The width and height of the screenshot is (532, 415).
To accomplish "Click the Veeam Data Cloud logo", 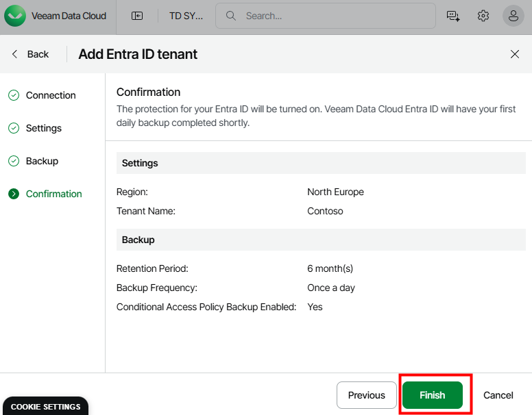I will click(x=15, y=16).
